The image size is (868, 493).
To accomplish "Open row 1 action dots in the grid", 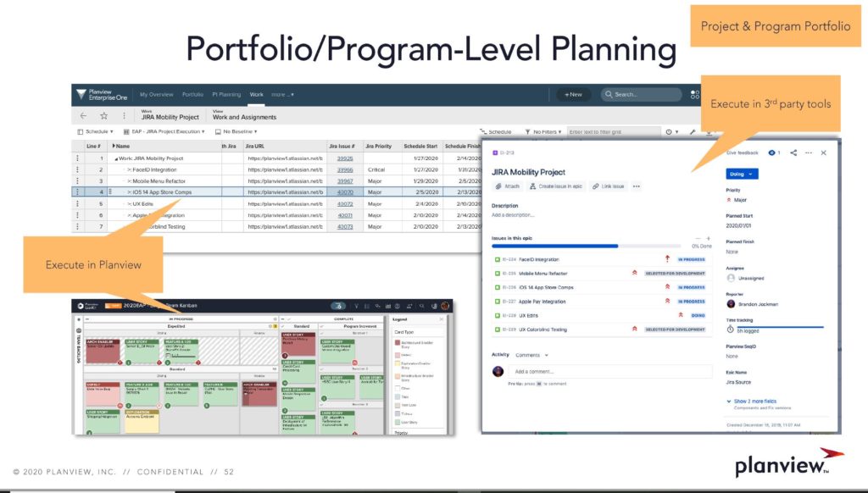I will coord(77,158).
